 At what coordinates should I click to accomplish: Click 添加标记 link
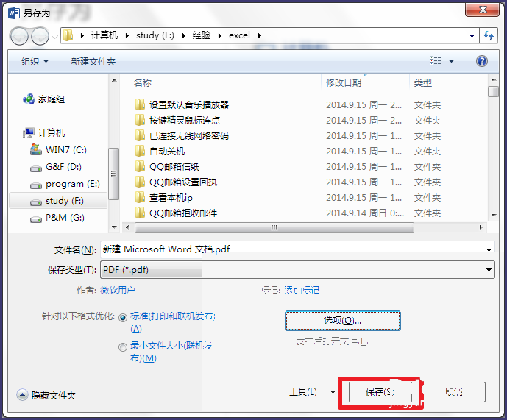point(302,291)
